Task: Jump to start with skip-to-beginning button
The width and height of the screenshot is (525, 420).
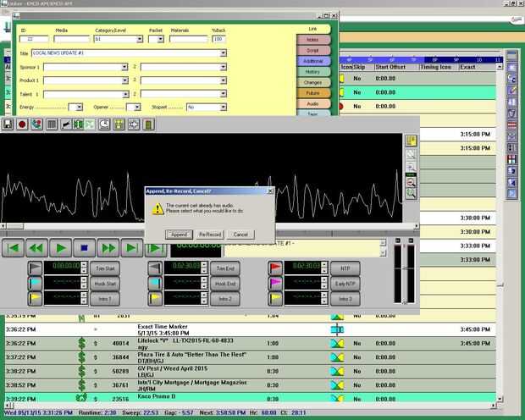Action: (x=12, y=248)
